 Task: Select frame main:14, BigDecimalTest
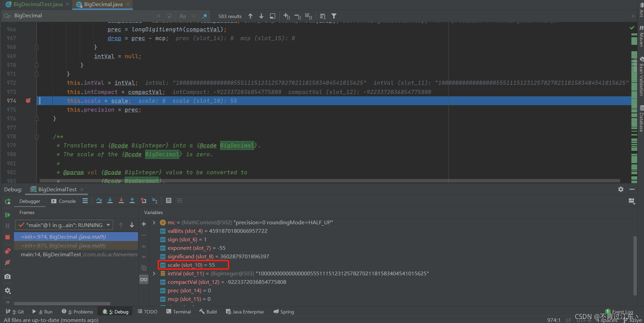click(x=76, y=254)
